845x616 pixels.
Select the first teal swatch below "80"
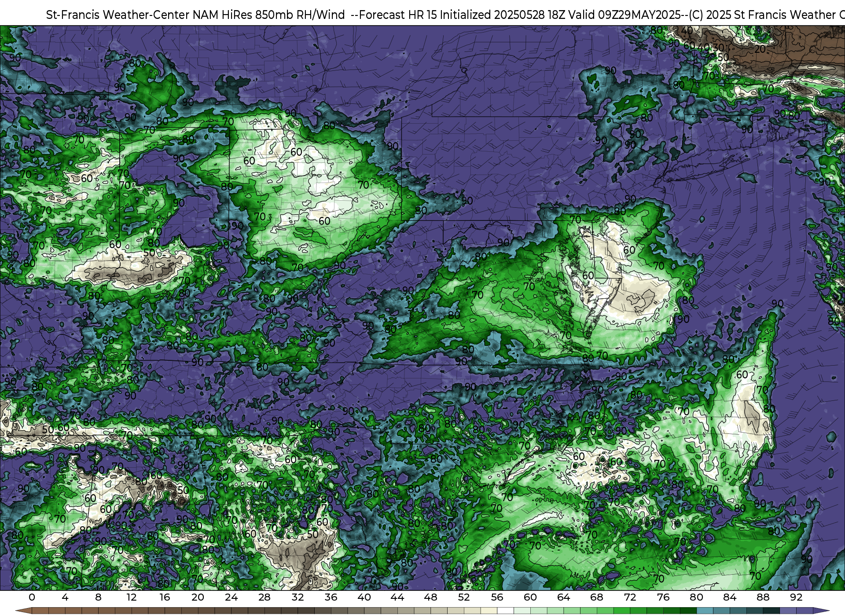705,611
